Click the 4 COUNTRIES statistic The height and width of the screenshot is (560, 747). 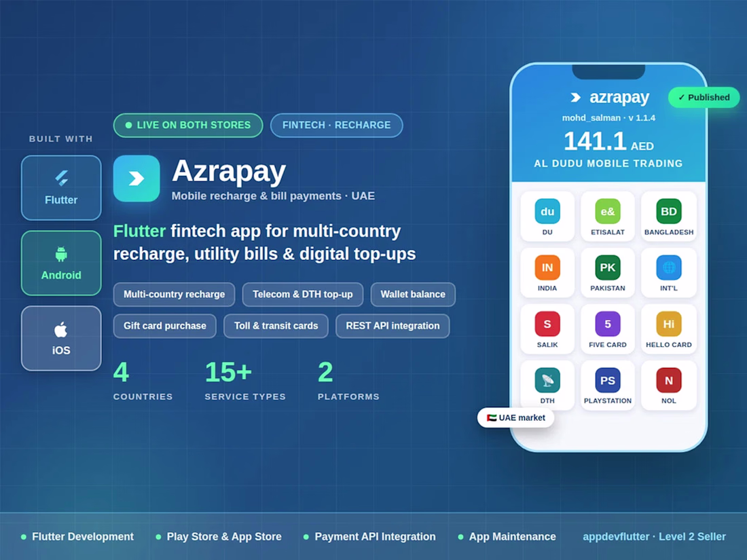(143, 381)
